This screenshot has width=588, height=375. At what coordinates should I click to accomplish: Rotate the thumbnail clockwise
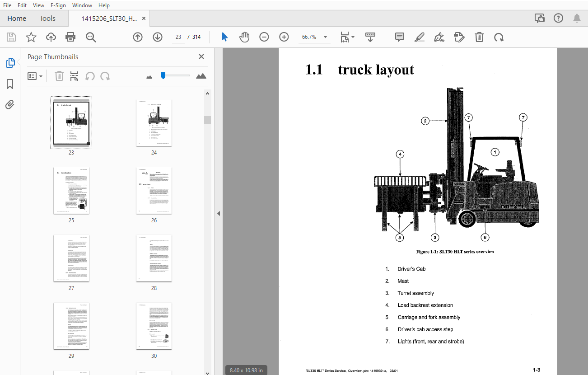(105, 76)
